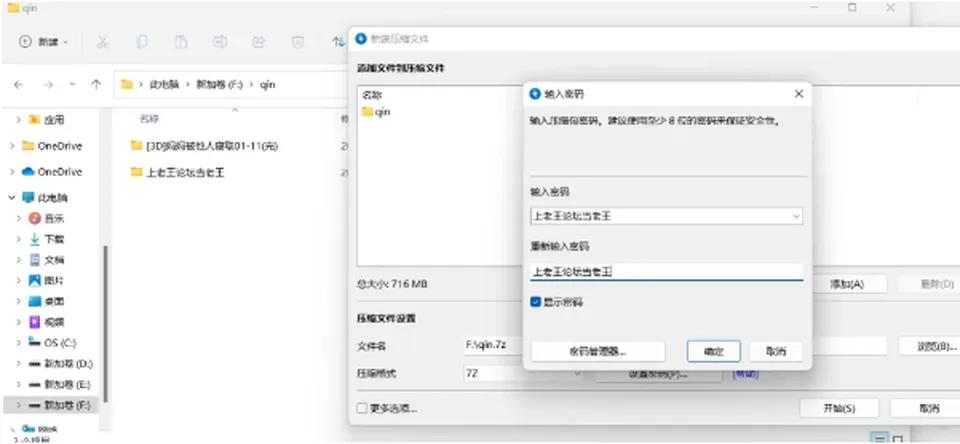Open 下载 (Downloads) in the sidebar
Screen dimensions: 960x444
coord(54,239)
